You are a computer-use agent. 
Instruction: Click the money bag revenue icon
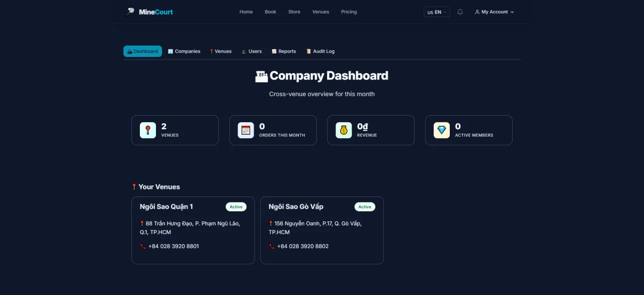(344, 130)
